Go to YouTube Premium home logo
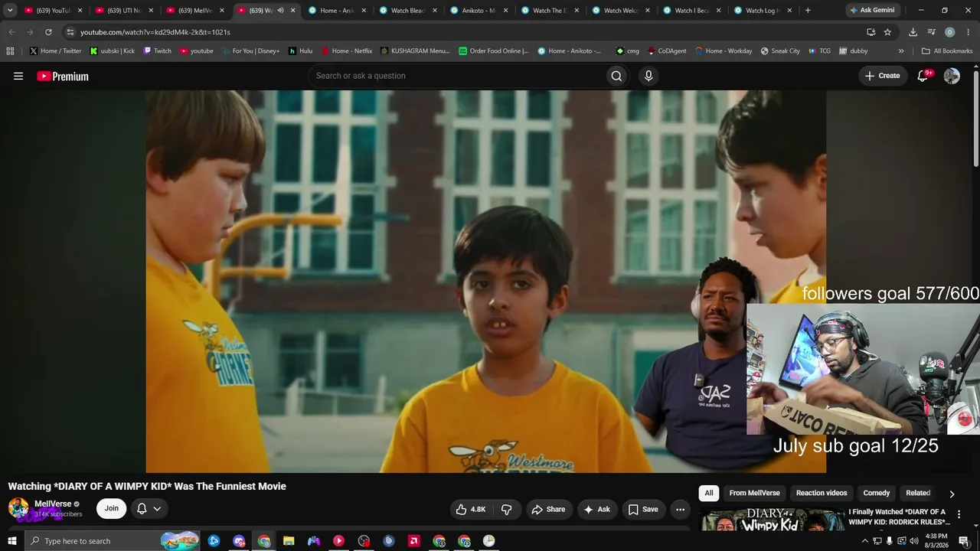 click(63, 76)
